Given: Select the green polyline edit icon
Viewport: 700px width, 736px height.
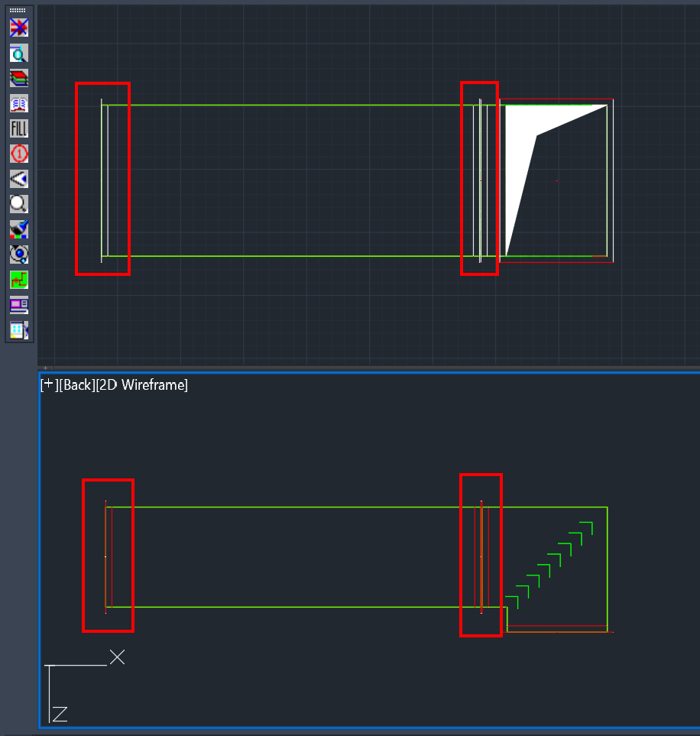Looking at the screenshot, I should [x=18, y=280].
